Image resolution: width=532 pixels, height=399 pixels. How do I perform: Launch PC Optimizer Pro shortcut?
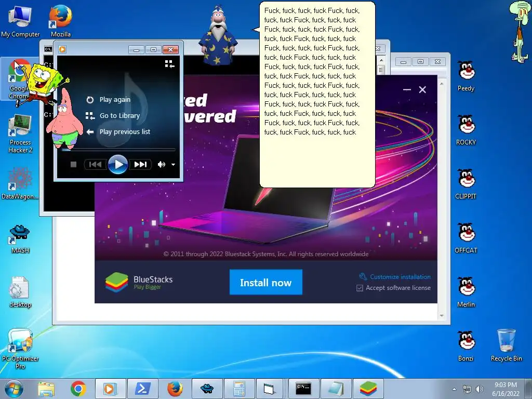point(20,349)
